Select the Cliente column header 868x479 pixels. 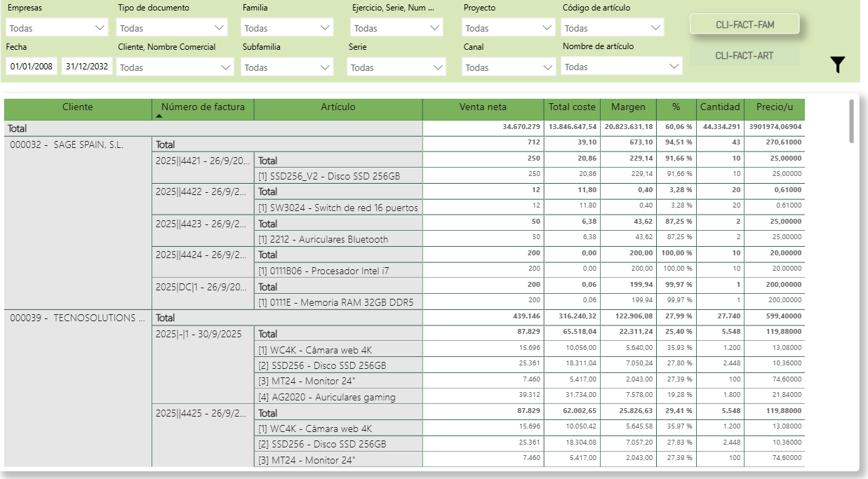point(77,107)
